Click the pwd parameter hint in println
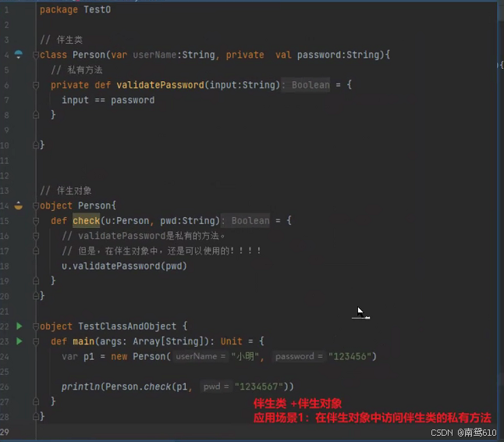 (x=216, y=387)
